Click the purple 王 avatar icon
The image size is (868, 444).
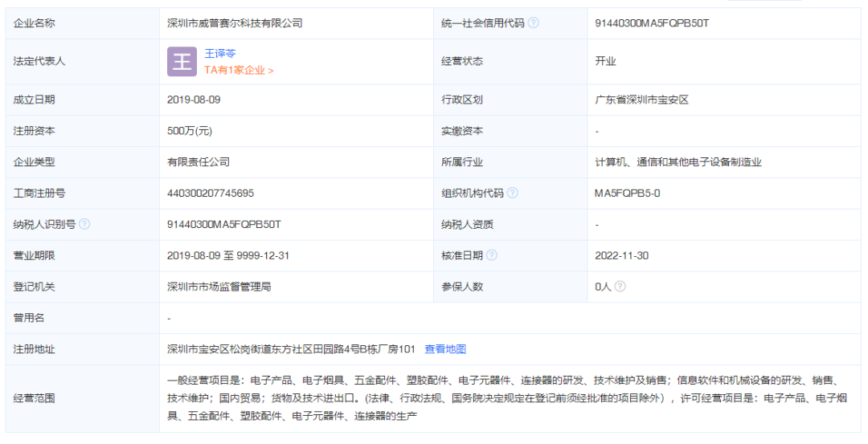(x=182, y=61)
